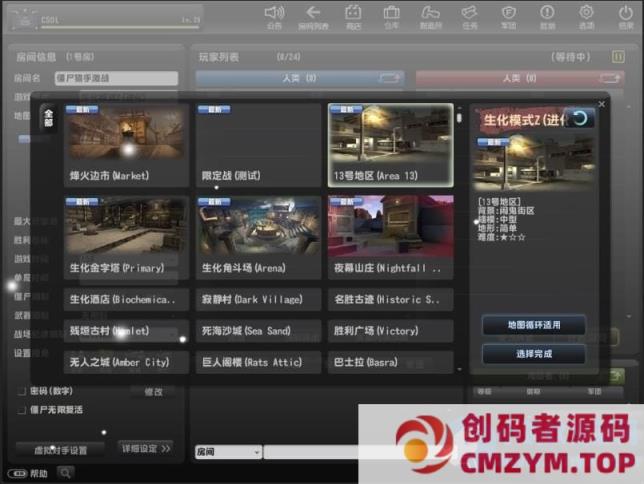Screen dimensions: 644x484
Task: Click the red 人类 team header
Action: coord(520,78)
